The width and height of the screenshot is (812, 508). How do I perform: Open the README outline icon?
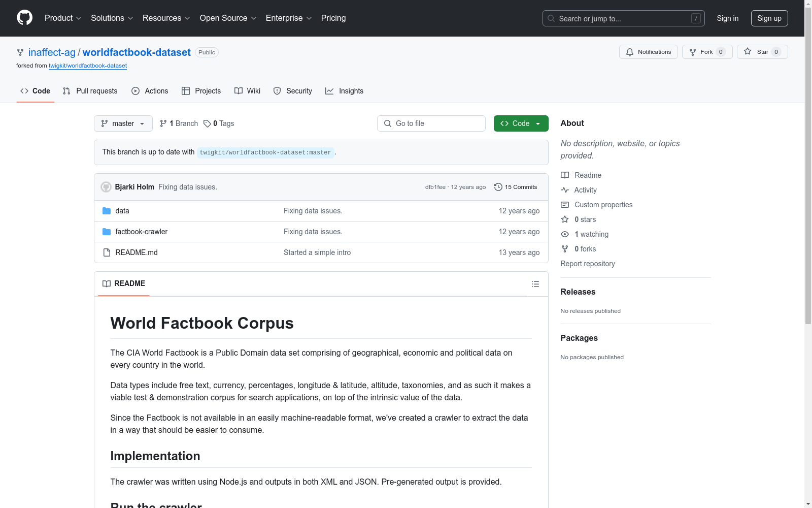tap(535, 284)
